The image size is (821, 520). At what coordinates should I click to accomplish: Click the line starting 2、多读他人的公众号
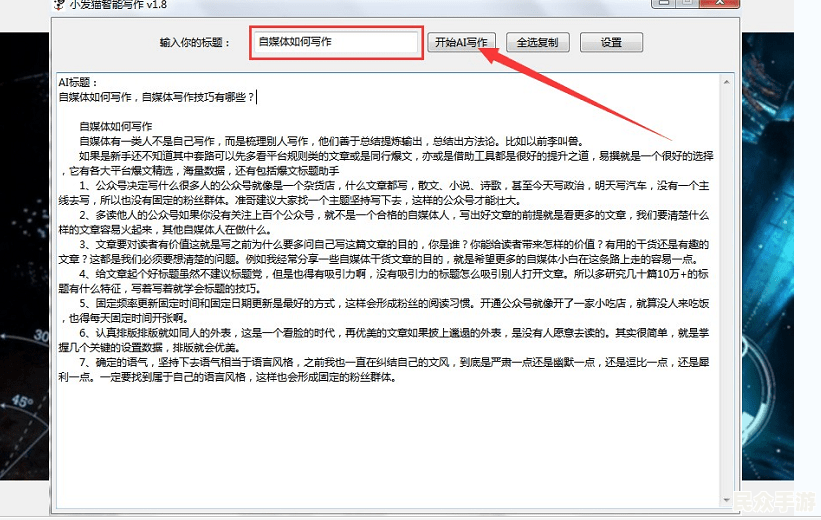384,222
